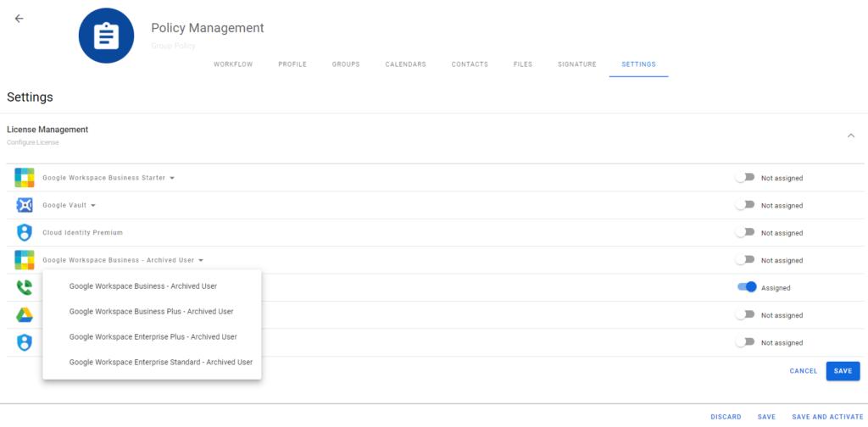The image size is (868, 427).
Task: Click Save and Activate
Action: point(827,417)
